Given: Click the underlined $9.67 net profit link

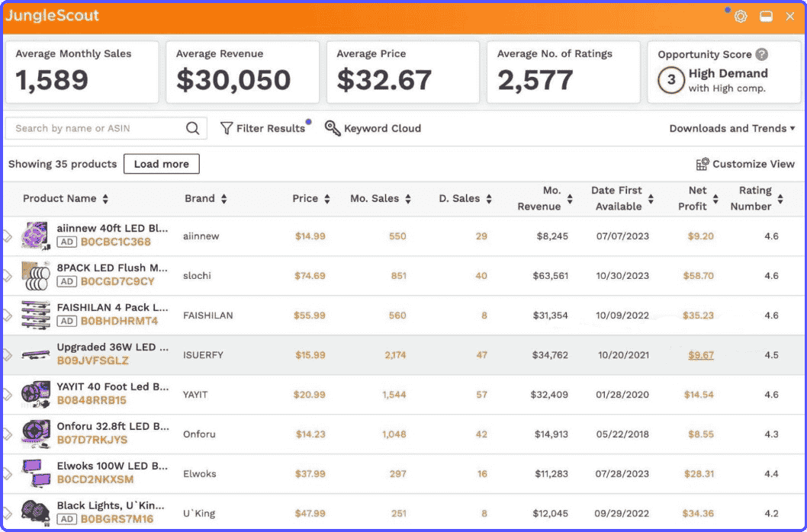Looking at the screenshot, I should click(700, 355).
